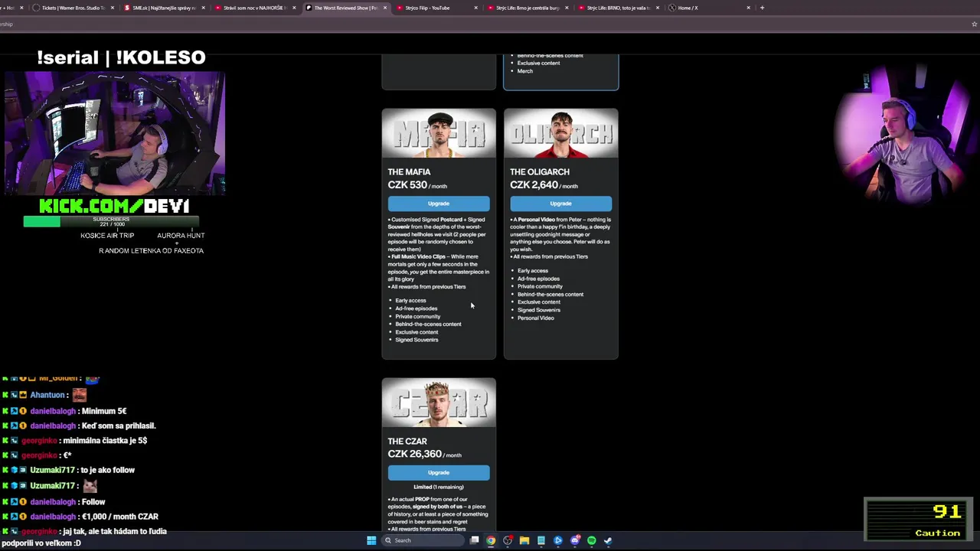Click chat message '€1,000 / month CZAR'

point(120,517)
